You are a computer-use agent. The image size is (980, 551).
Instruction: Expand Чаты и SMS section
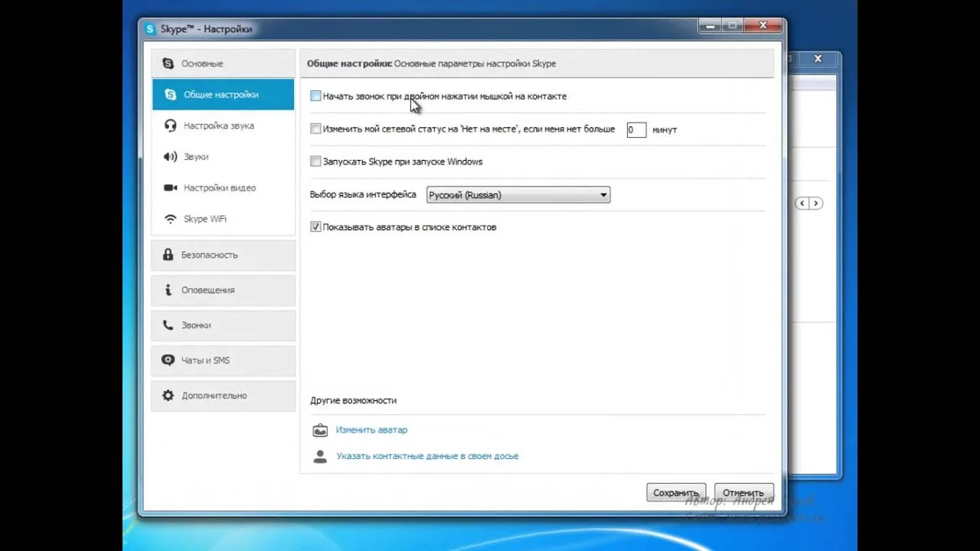point(223,360)
